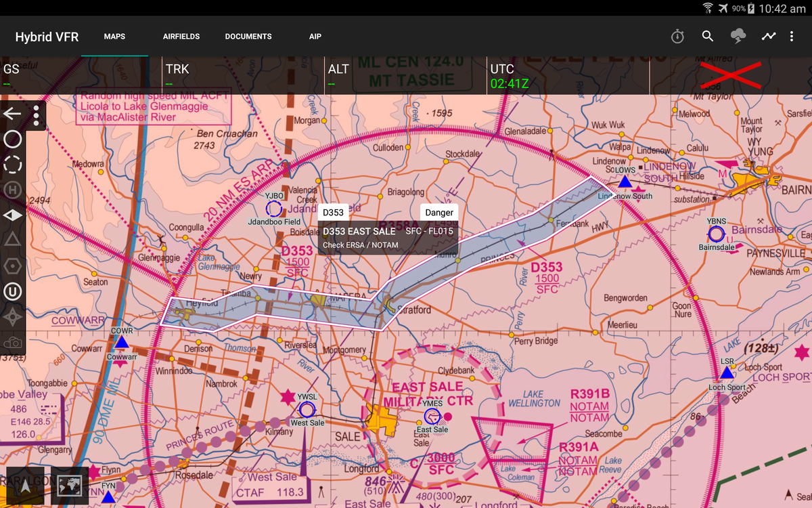
Task: Select YBNS Bairnsdale airfield symbol
Action: click(x=717, y=234)
